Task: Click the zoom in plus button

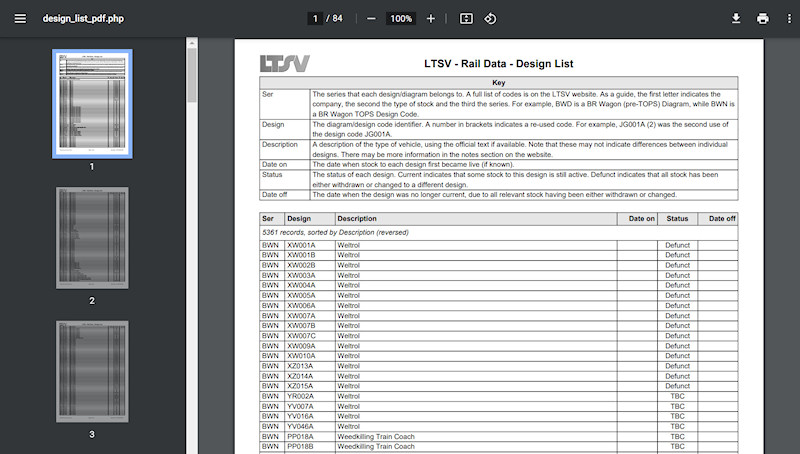Action: [431, 19]
